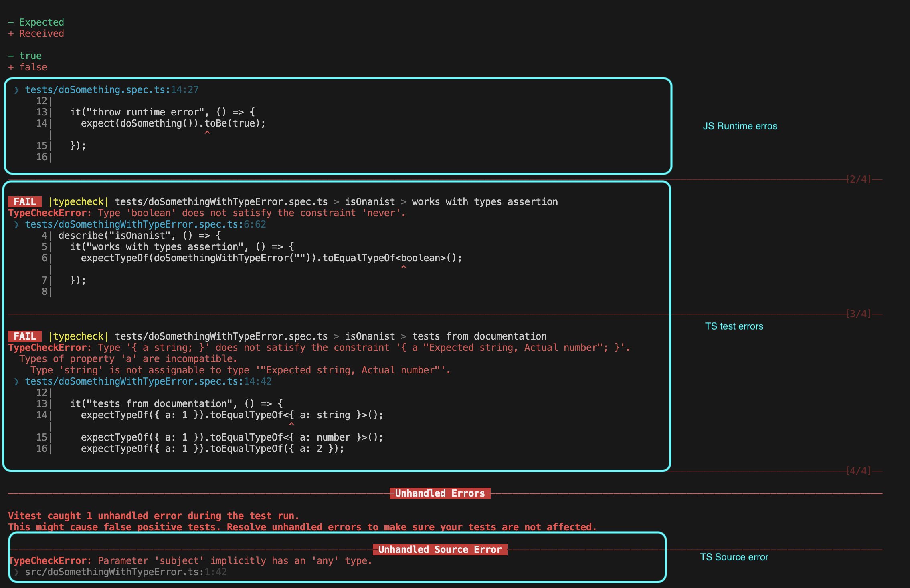Click the Unhandled Source Error banner
The width and height of the screenshot is (910, 588).
pos(440,550)
